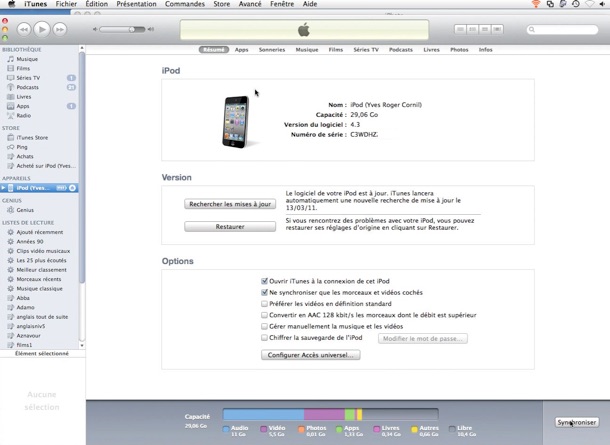Check Chiffrer la sauvegarde de l'iPod

click(265, 337)
